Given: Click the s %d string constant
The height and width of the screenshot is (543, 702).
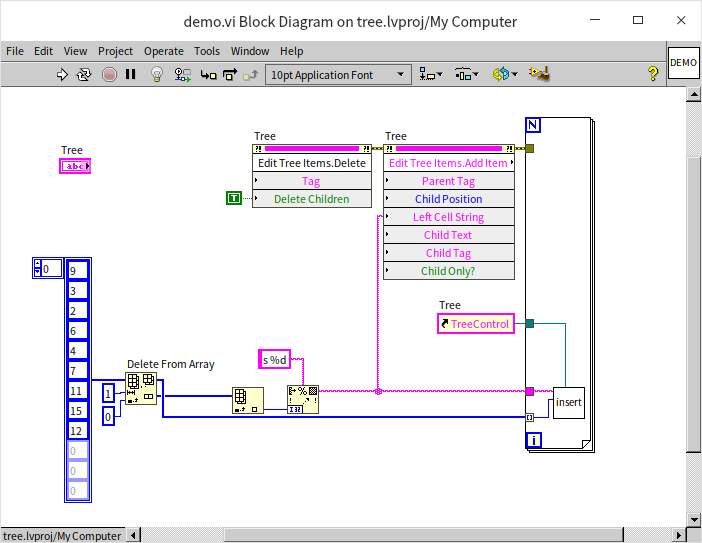Looking at the screenshot, I should 274,360.
